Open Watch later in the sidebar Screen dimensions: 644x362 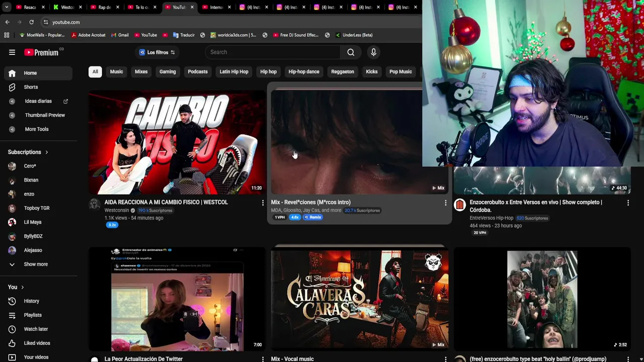point(38,329)
